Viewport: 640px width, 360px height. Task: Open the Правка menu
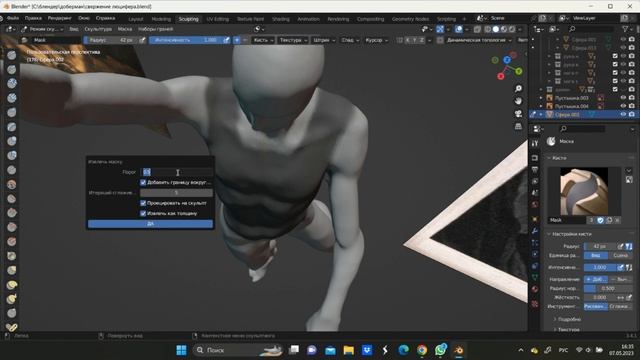coord(33,18)
